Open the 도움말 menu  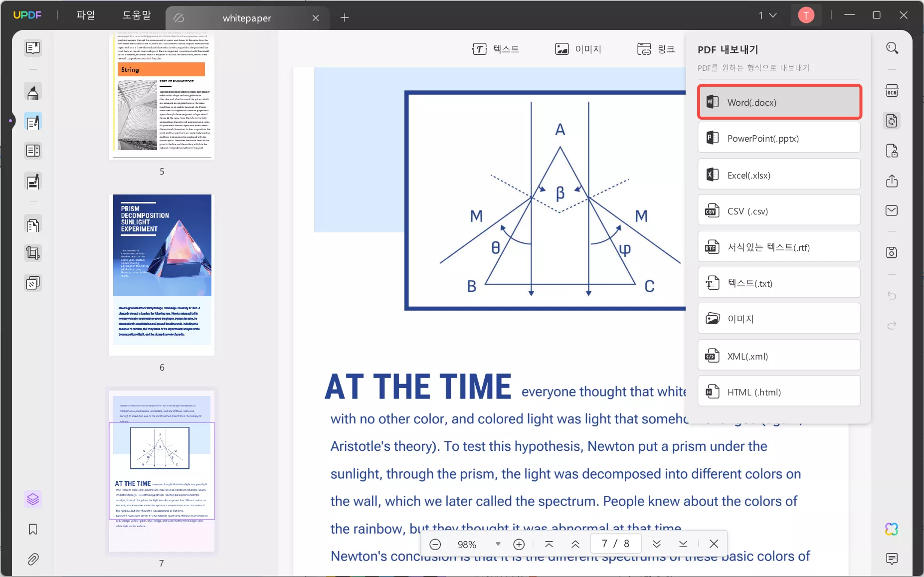point(137,15)
